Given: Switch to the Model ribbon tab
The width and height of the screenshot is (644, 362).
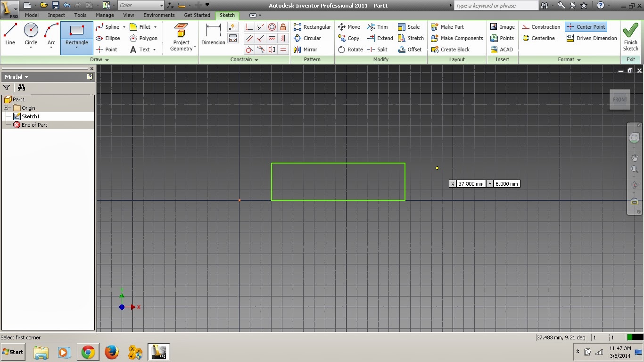Looking at the screenshot, I should coord(31,15).
